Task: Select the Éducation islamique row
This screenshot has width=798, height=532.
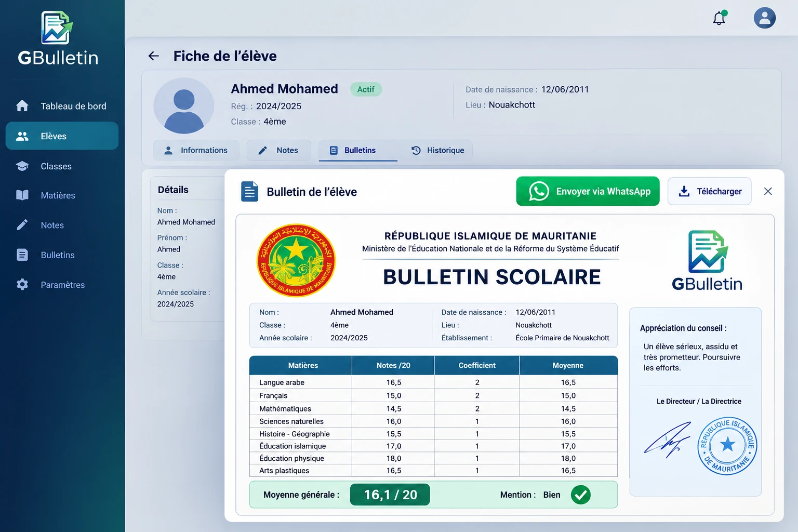Action: (x=433, y=446)
